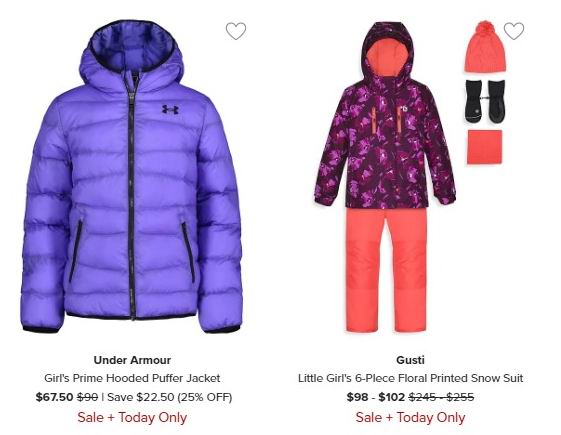Click the $98 - $102 price range

pyautogui.click(x=376, y=397)
